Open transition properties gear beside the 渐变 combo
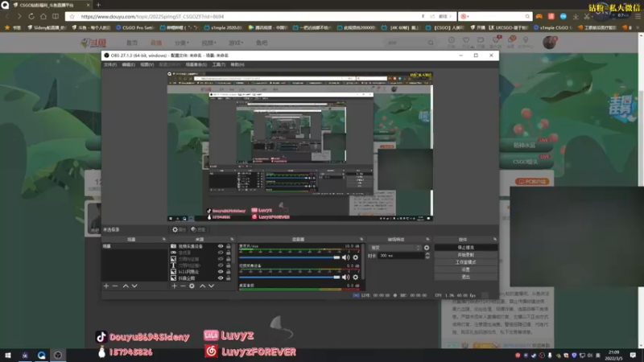 tap(427, 248)
